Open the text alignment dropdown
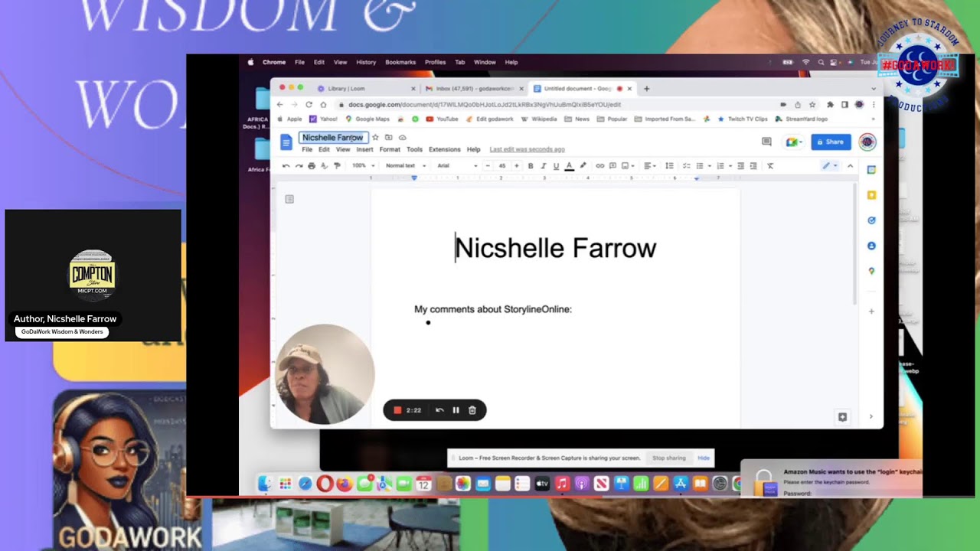Screen dimensions: 980x551 [x=649, y=166]
